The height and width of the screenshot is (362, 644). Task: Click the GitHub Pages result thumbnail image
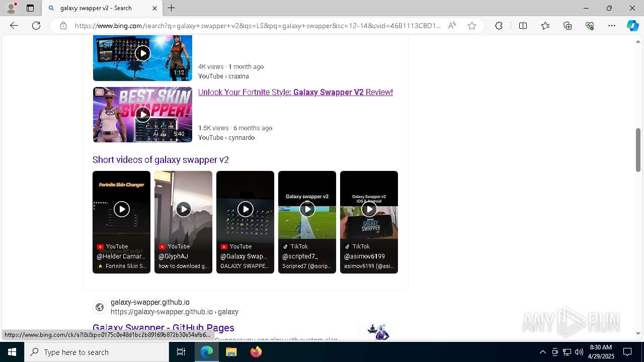coord(378,331)
